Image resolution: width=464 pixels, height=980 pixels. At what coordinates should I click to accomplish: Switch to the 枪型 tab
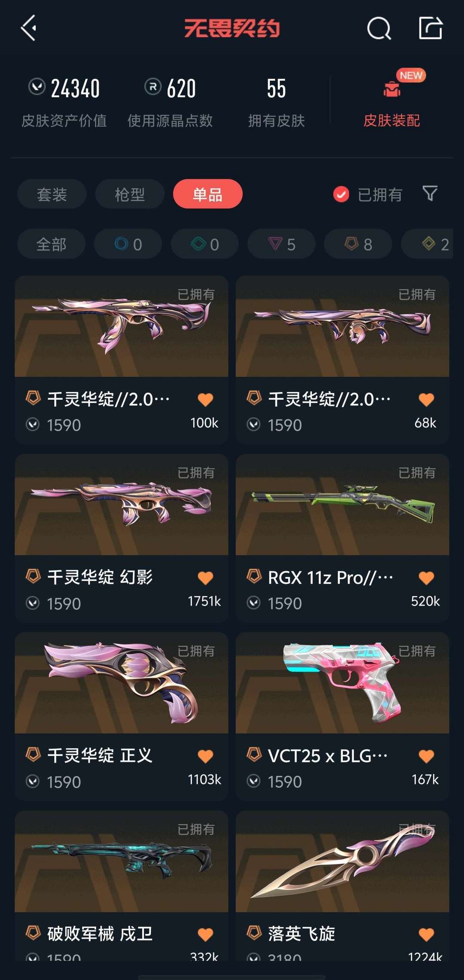[130, 194]
